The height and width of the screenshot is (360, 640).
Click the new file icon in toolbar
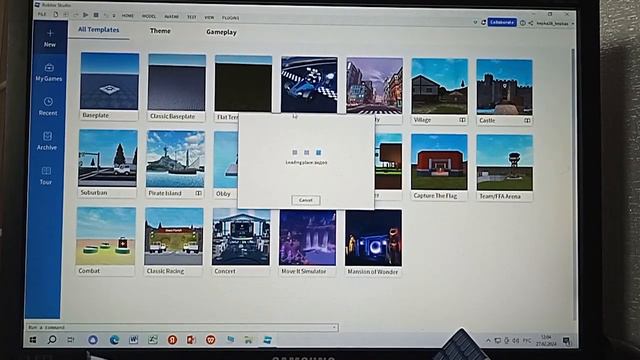point(56,14)
